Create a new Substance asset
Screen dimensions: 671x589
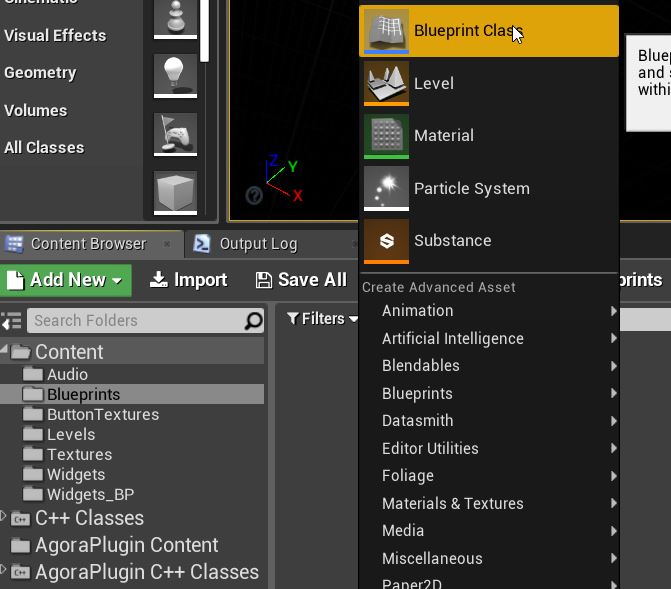tap(489, 241)
